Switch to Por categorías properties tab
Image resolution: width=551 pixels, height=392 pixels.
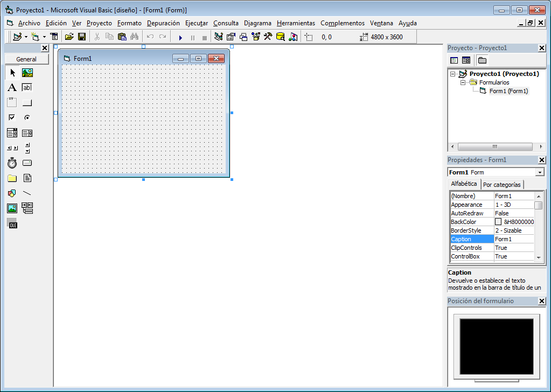tap(502, 184)
